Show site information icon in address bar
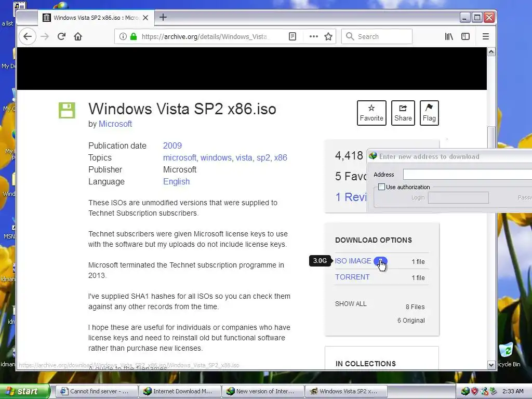This screenshot has height=399, width=532. 123,36
